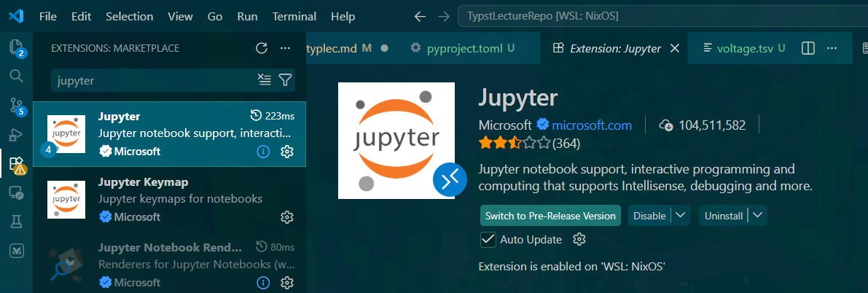868x293 pixels.
Task: Open the extensions filter options
Action: click(285, 80)
